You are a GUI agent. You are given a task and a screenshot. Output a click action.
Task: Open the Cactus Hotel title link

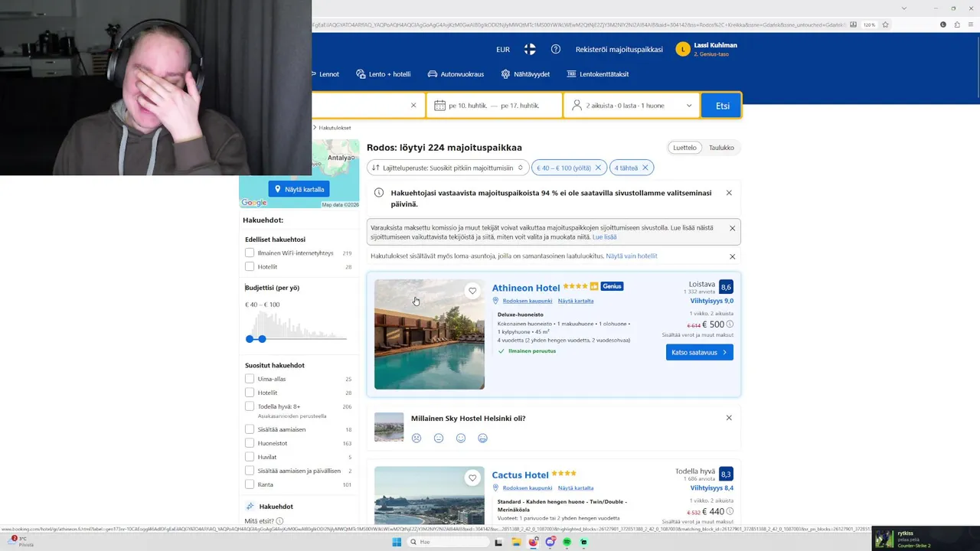(x=521, y=475)
